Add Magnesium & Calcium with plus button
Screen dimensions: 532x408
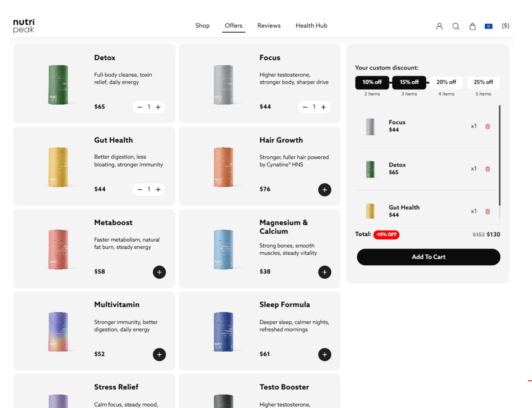(325, 272)
